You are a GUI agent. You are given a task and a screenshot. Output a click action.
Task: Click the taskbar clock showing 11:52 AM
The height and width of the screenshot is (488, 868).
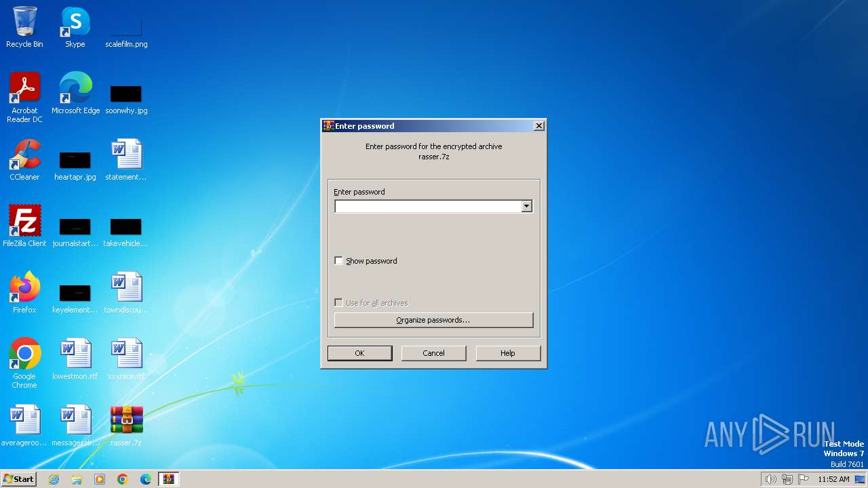pyautogui.click(x=833, y=479)
